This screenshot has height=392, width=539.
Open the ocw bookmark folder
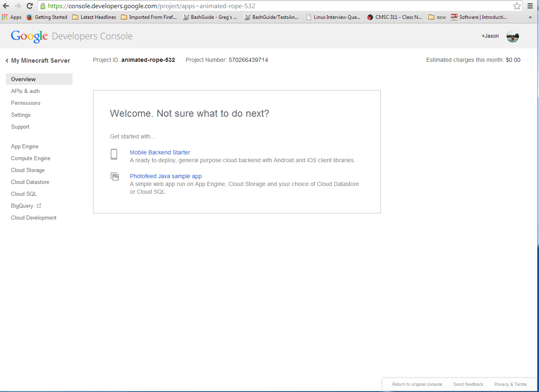pyautogui.click(x=437, y=17)
